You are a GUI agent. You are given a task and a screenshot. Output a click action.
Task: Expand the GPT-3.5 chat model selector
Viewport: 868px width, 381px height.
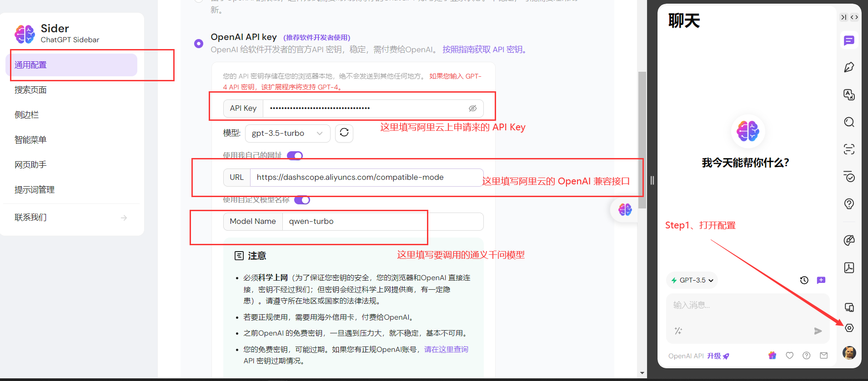point(692,280)
